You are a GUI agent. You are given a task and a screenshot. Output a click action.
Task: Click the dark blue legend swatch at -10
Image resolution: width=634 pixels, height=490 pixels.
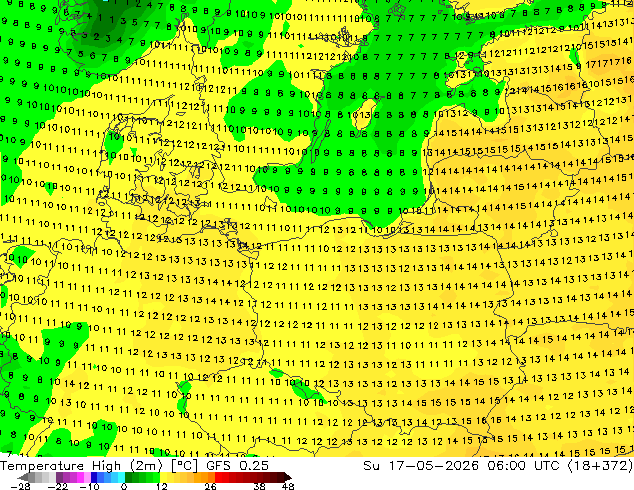pos(94,477)
